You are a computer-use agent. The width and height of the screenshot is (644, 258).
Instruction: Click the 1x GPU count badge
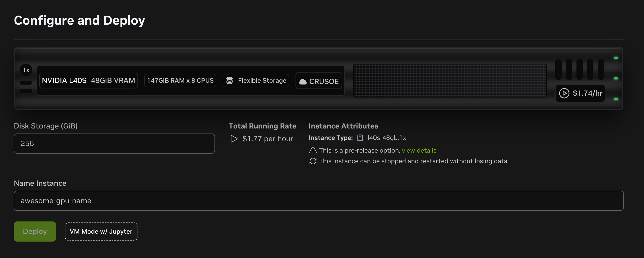point(26,70)
